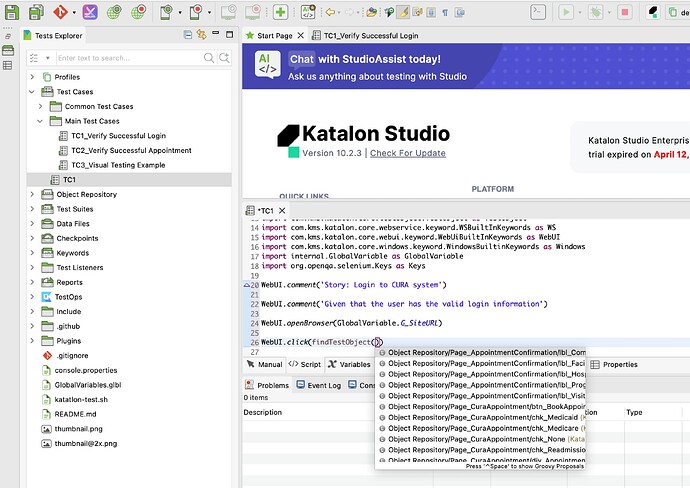Screen dimensions: 690x488
Task: Select README.md file in explorer
Action: click(75, 414)
